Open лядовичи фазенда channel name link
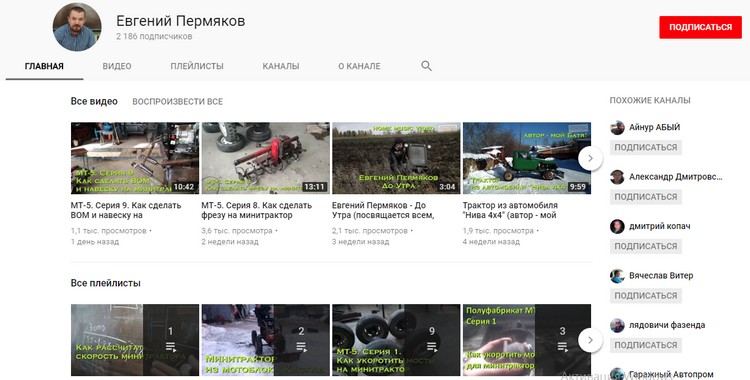This screenshot has height=380, width=750. [x=667, y=325]
